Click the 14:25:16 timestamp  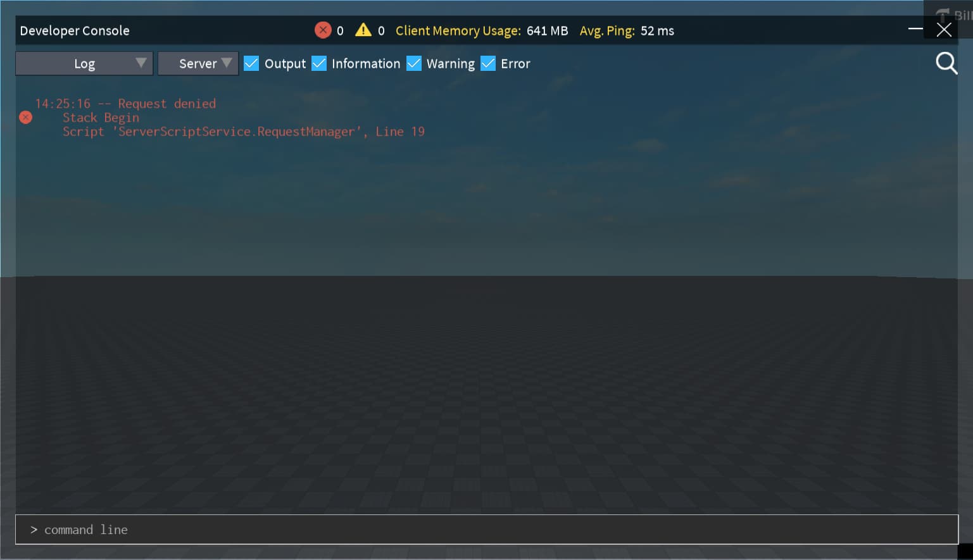[63, 103]
